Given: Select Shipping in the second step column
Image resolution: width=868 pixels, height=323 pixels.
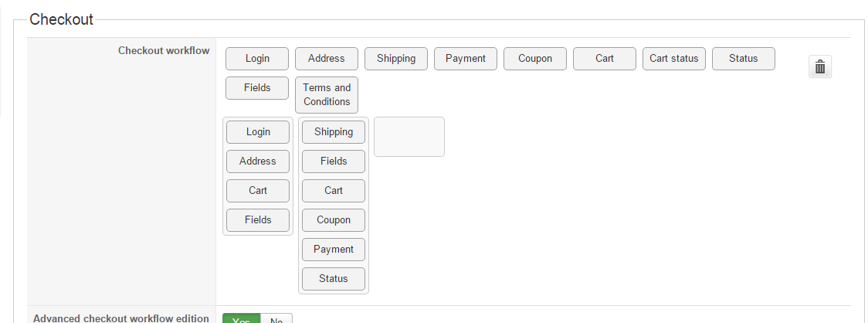Looking at the screenshot, I should (334, 132).
